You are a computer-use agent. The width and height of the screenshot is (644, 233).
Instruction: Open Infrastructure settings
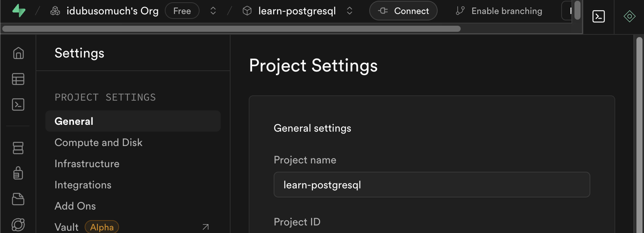tap(87, 164)
